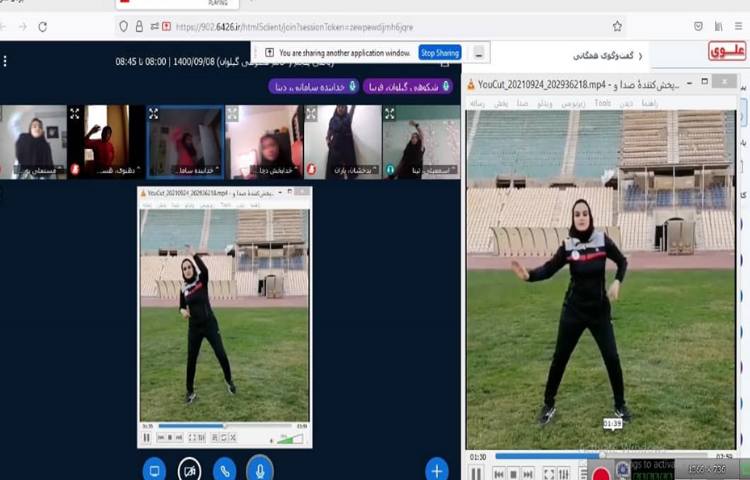Stop playback in the large VLC window

click(513, 474)
